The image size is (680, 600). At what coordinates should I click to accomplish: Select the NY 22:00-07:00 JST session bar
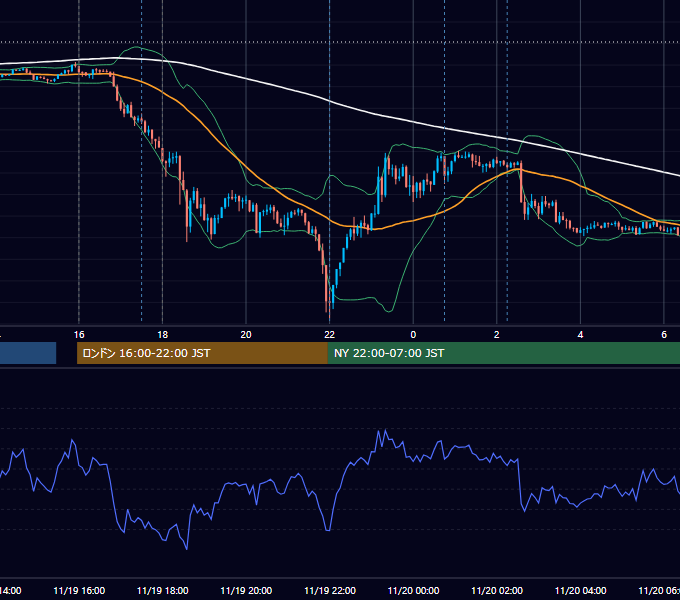tap(503, 353)
